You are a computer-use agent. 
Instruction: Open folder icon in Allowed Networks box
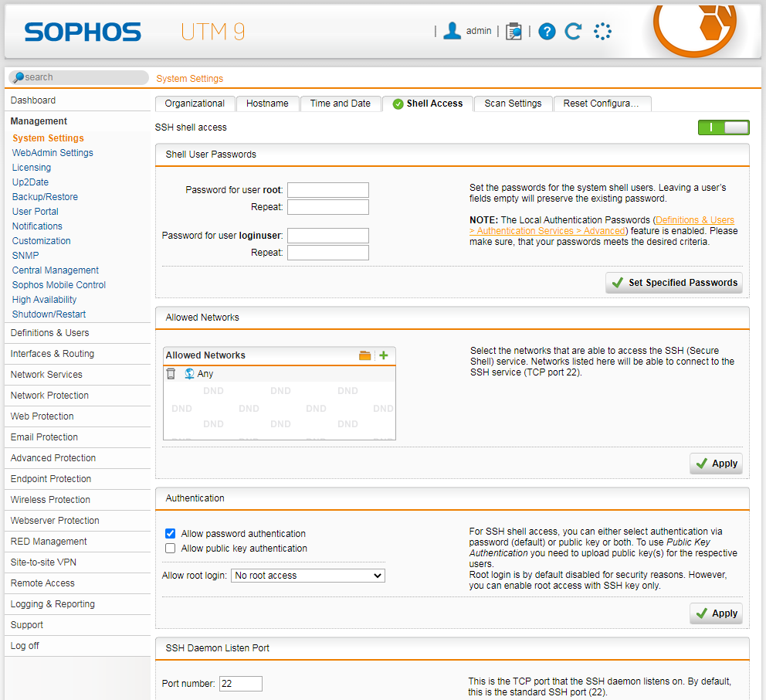365,355
